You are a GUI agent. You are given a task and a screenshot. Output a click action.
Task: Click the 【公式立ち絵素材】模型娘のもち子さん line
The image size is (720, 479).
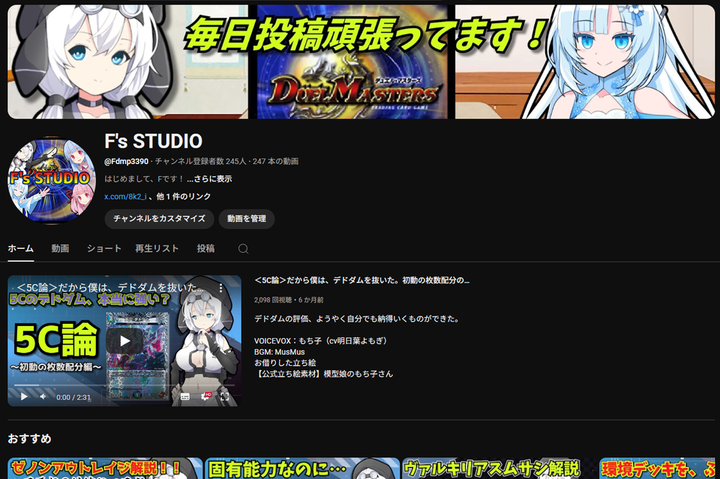coord(323,374)
